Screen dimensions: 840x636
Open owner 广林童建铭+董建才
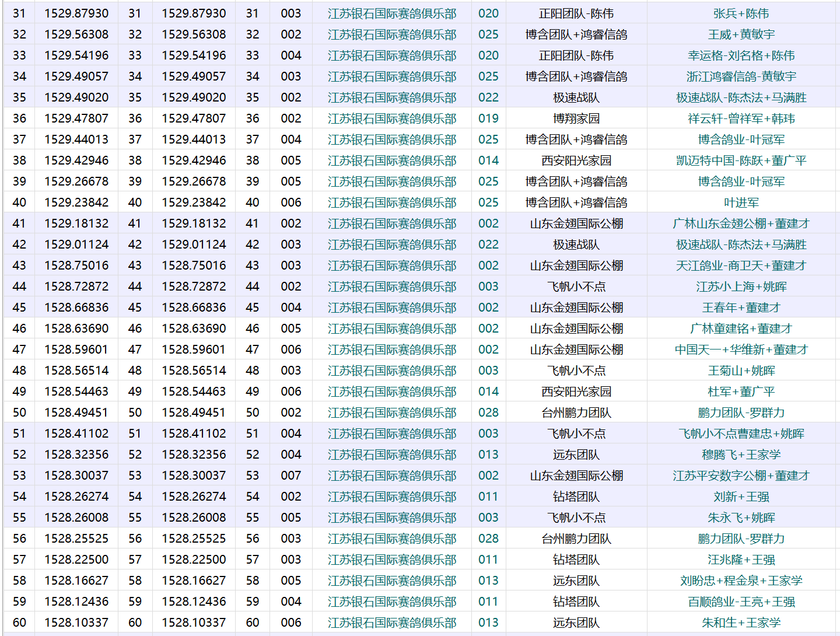741,329
